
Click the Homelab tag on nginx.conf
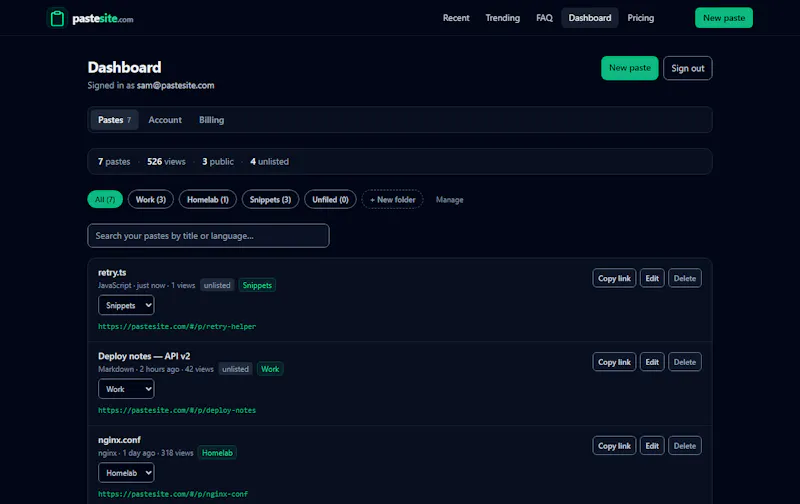click(x=217, y=452)
